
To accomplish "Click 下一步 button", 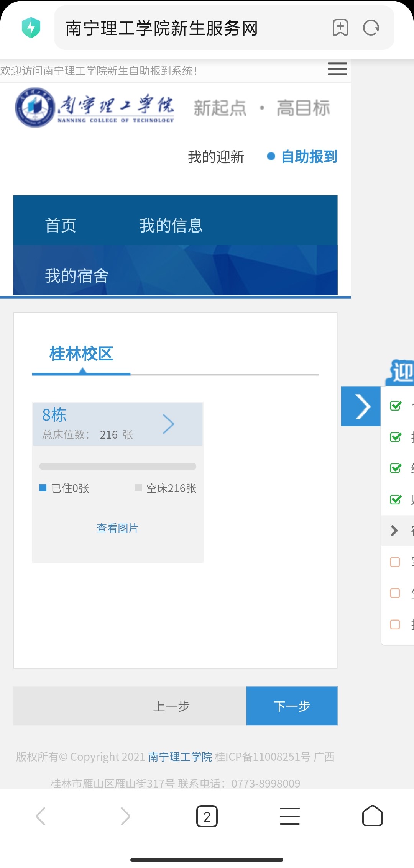I will point(292,706).
